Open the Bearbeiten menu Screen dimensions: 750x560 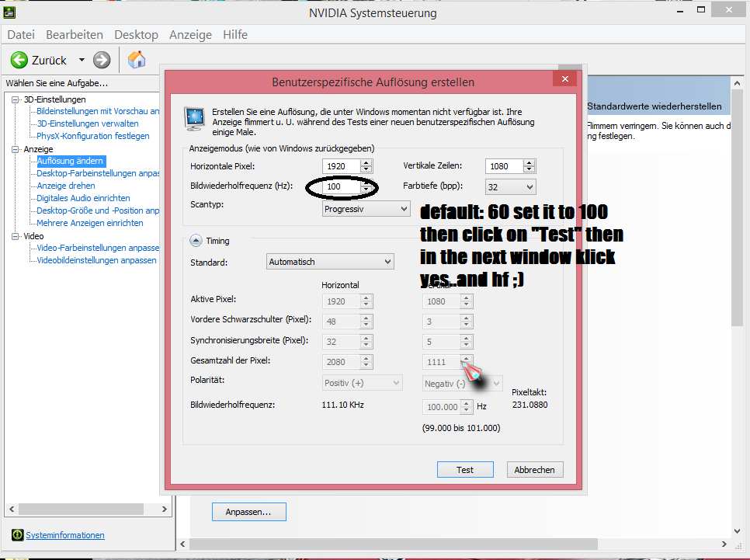click(x=75, y=34)
